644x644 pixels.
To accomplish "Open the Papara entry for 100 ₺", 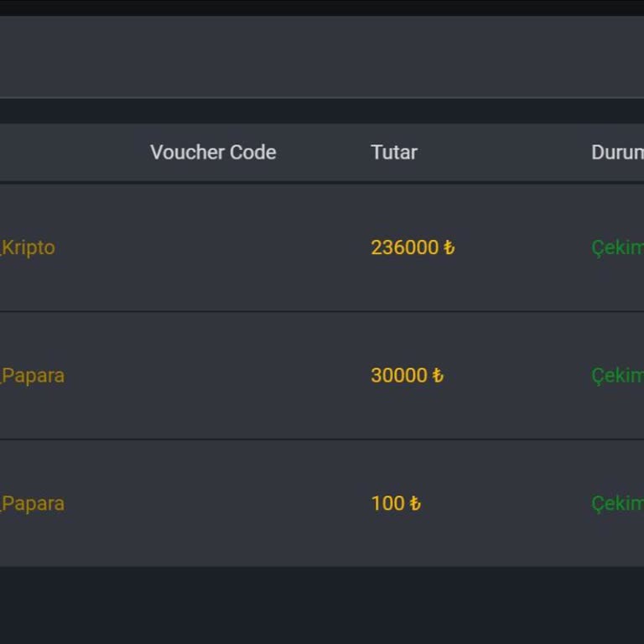I will 34,504.
